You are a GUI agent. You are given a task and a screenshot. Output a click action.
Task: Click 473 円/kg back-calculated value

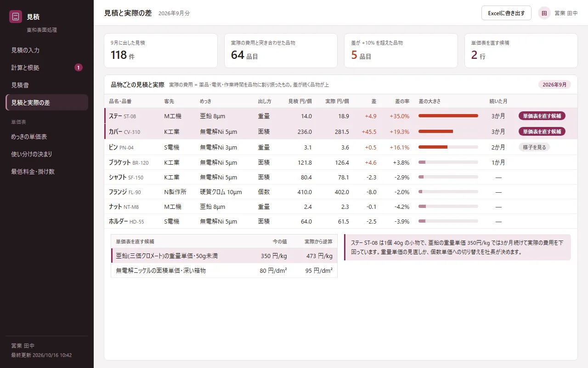tap(319, 256)
